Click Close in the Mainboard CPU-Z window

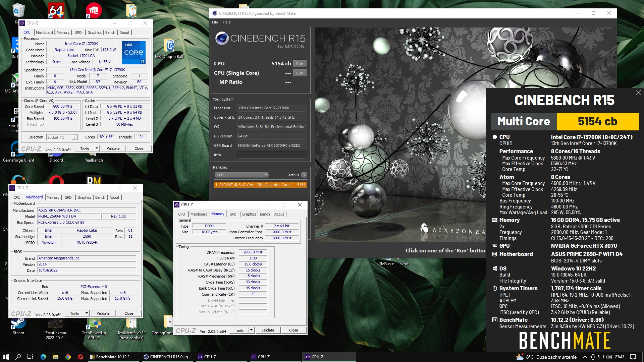tap(129, 313)
